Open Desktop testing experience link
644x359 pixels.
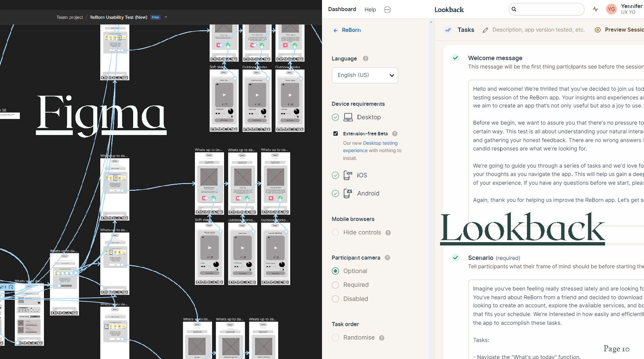click(x=370, y=147)
